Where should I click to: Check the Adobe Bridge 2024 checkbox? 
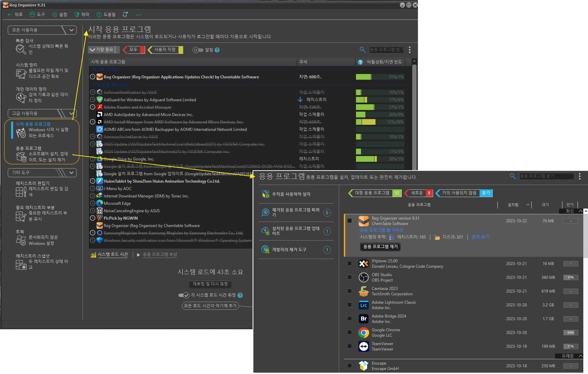[x=350, y=319]
